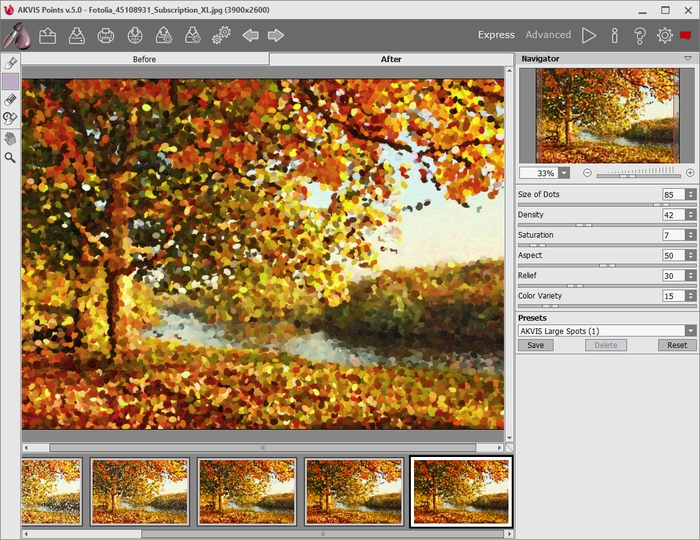This screenshot has height=540, width=700.
Task: Select the fourth preset thumbnail
Action: point(354,491)
